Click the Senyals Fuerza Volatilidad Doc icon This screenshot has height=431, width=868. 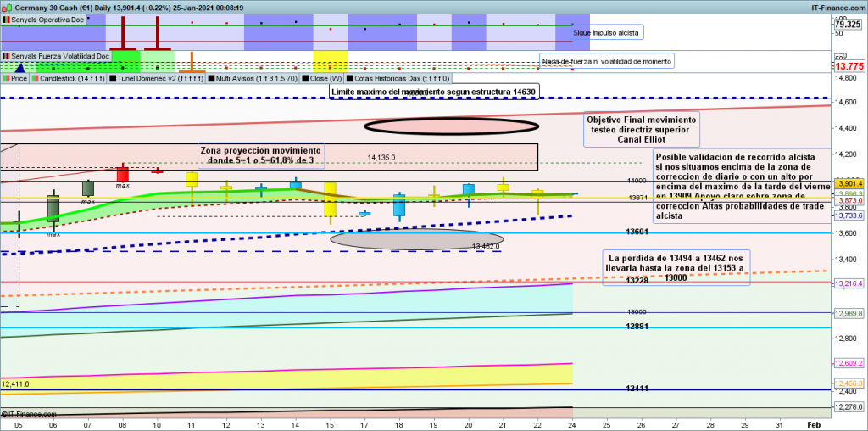(6, 56)
